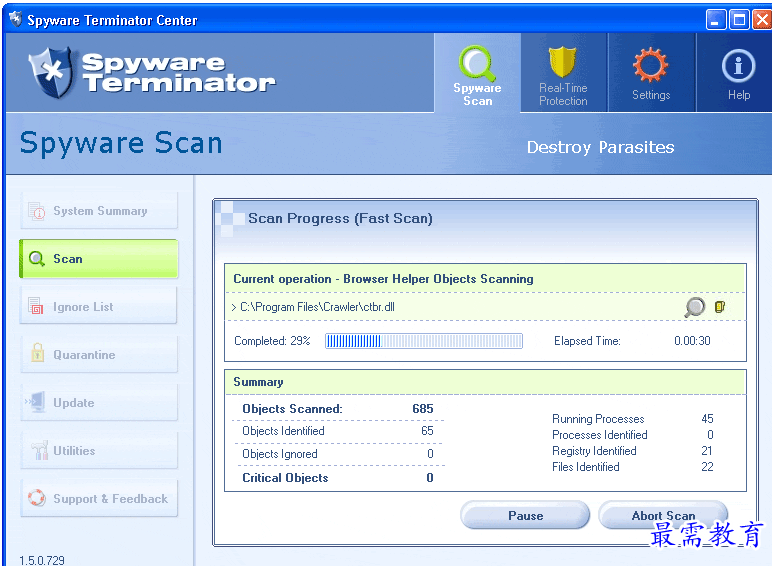Maximize the Spyware Terminator Center window
Image resolution: width=772 pixels, height=566 pixels.
(x=739, y=20)
